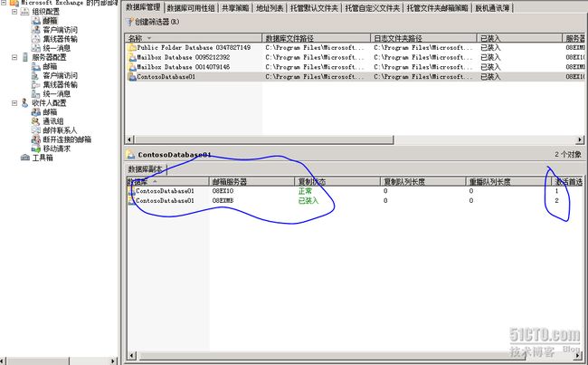This screenshot has height=365, width=588.
Task: Click left arrow of database copies scrollbar
Action: click(132, 355)
